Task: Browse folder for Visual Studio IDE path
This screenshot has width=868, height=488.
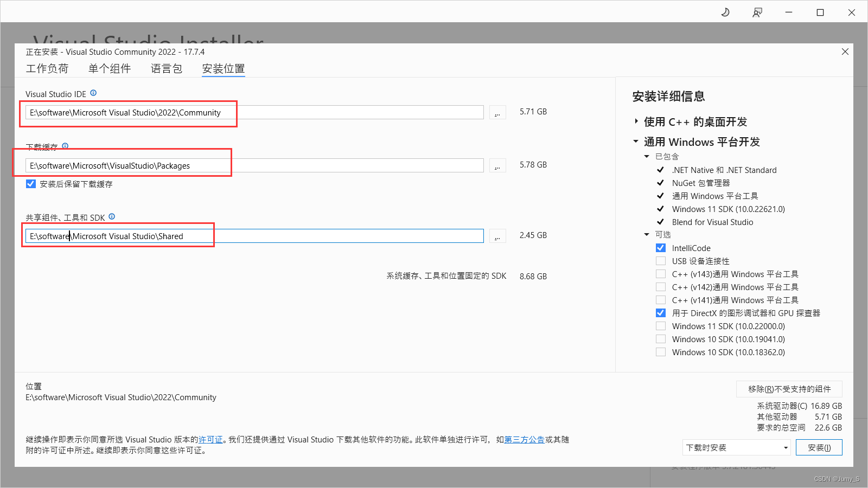Action: tap(497, 112)
